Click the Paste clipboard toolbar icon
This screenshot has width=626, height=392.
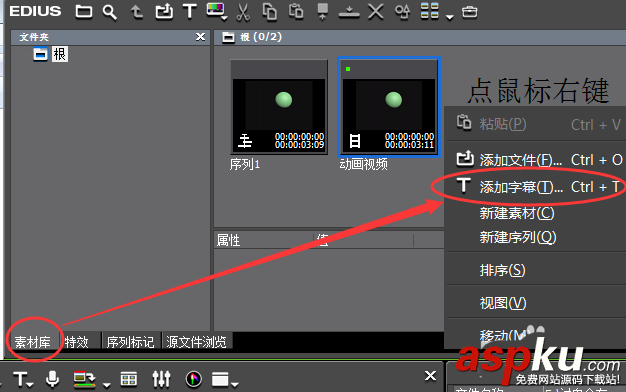tap(296, 11)
